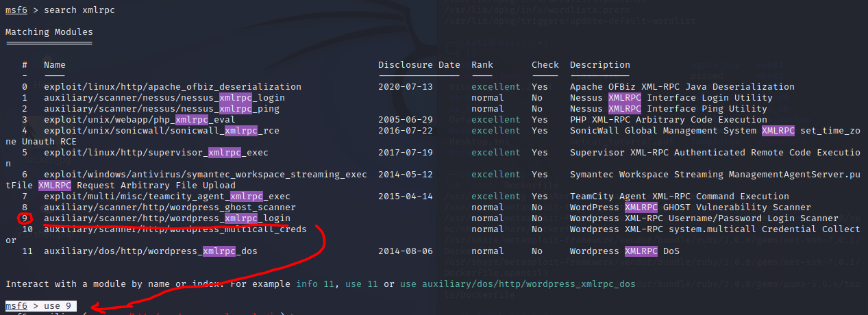Select the 'Matching Modules' heading
The height and width of the screenshot is (315, 868).
49,32
